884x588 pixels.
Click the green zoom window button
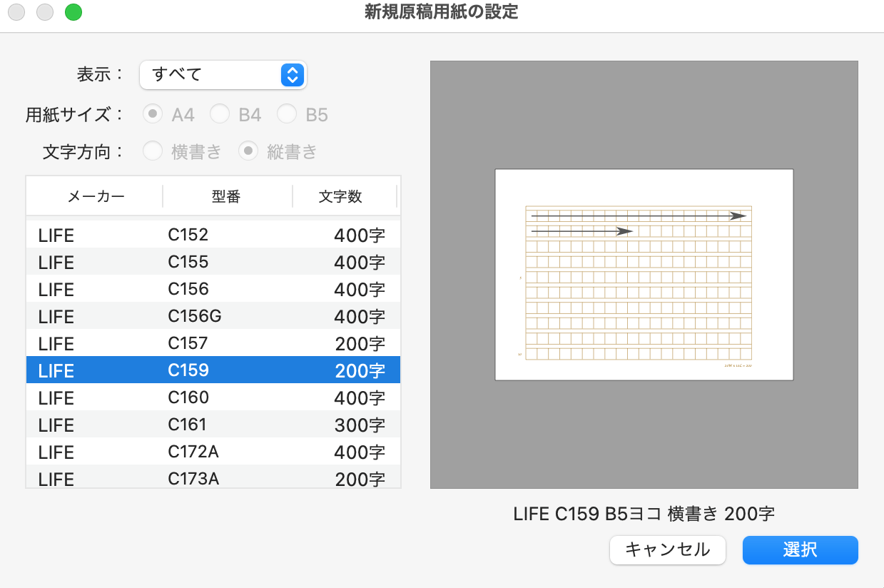tap(73, 12)
